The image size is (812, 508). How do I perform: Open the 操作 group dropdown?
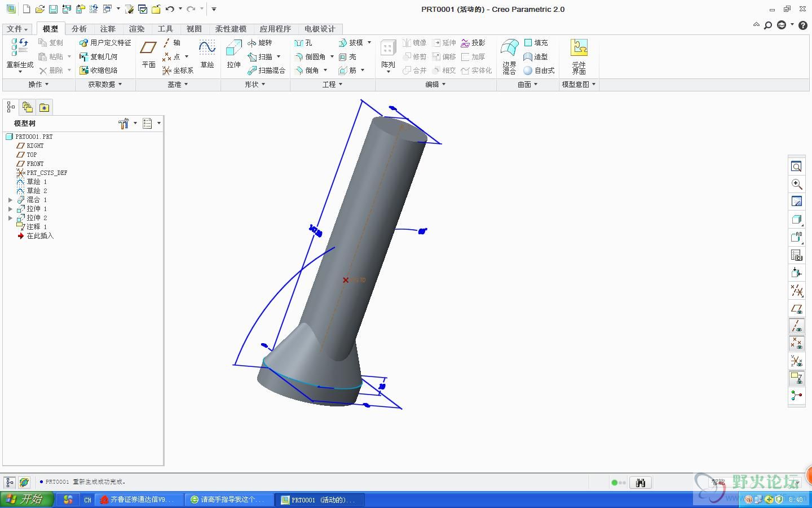tap(38, 85)
